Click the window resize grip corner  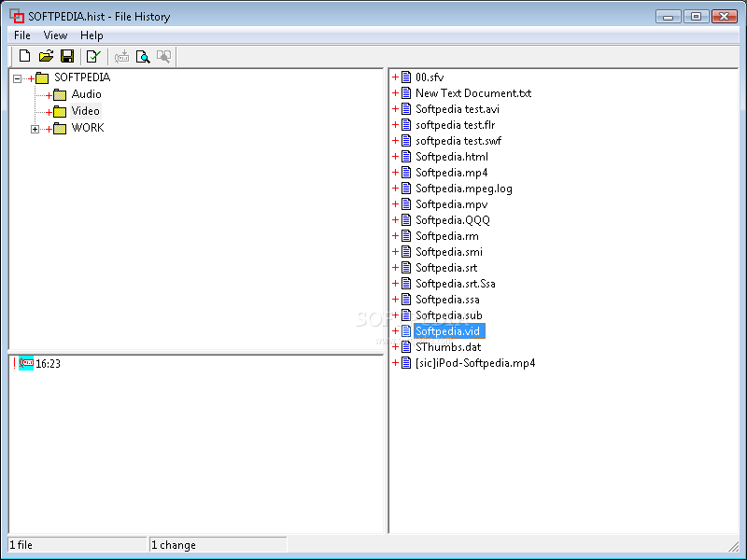(733, 546)
